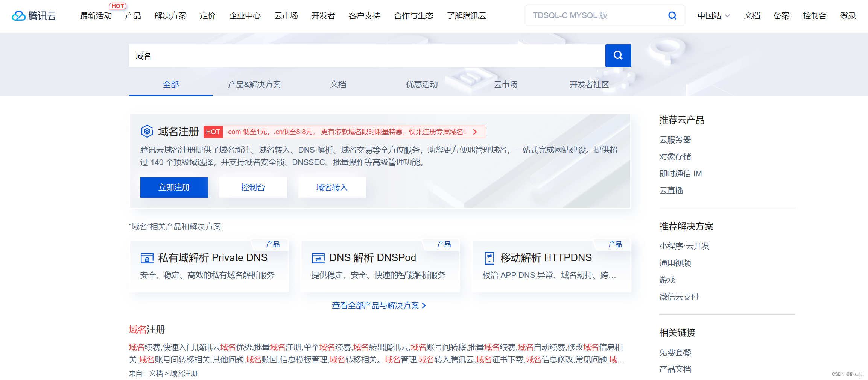This screenshot has width=868, height=380.
Task: Click 域名注册 breadcrumb link after 文档
Action: click(184, 374)
